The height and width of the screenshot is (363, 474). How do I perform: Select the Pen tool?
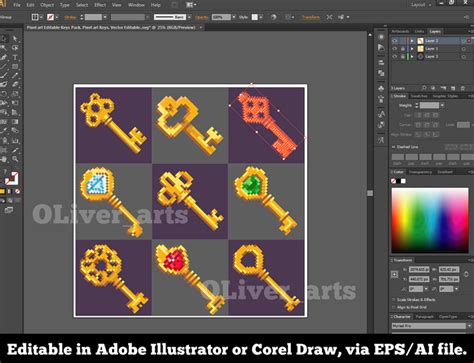4,57
